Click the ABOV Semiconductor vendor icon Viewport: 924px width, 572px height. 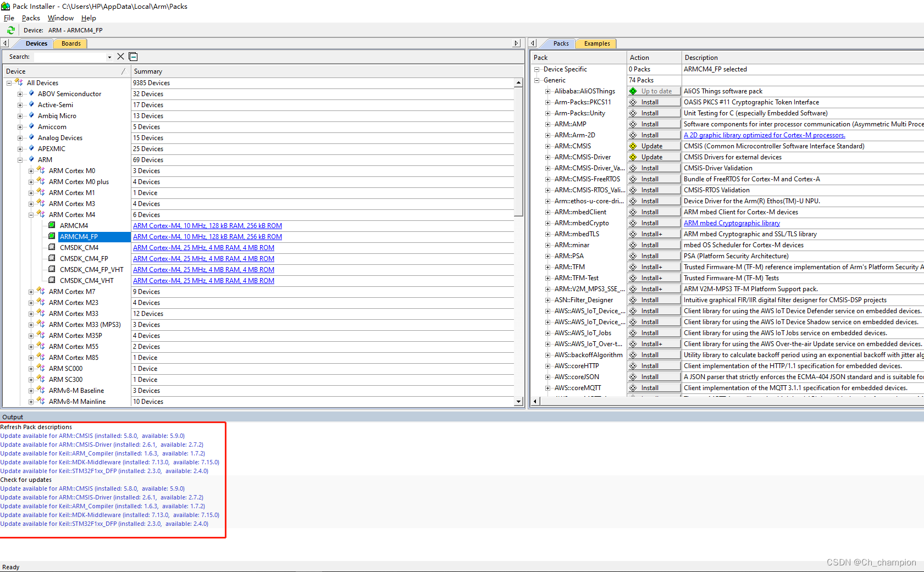tap(31, 93)
